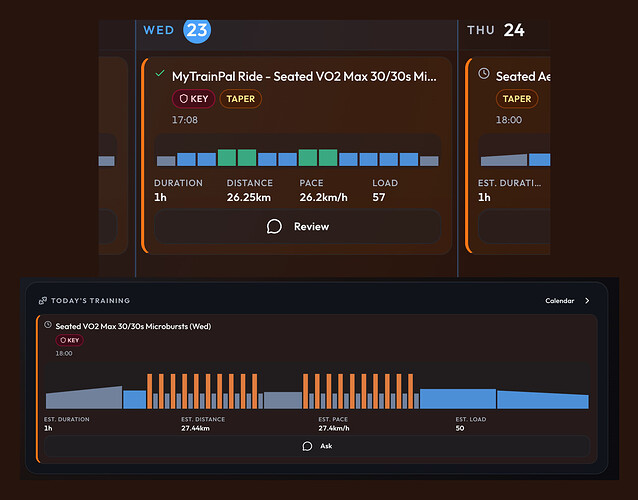Select the Wednesday 23 date circle
This screenshot has height=500, width=638.
click(x=197, y=30)
